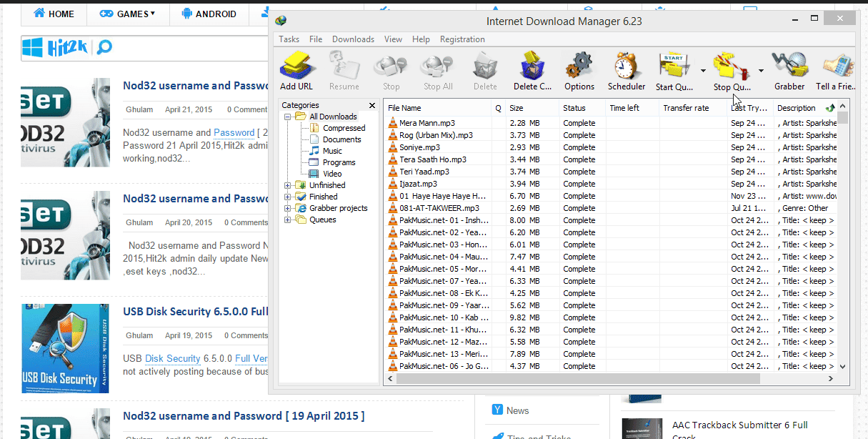Sort by Transfer rate column header
The height and width of the screenshot is (439, 868).
tap(693, 108)
